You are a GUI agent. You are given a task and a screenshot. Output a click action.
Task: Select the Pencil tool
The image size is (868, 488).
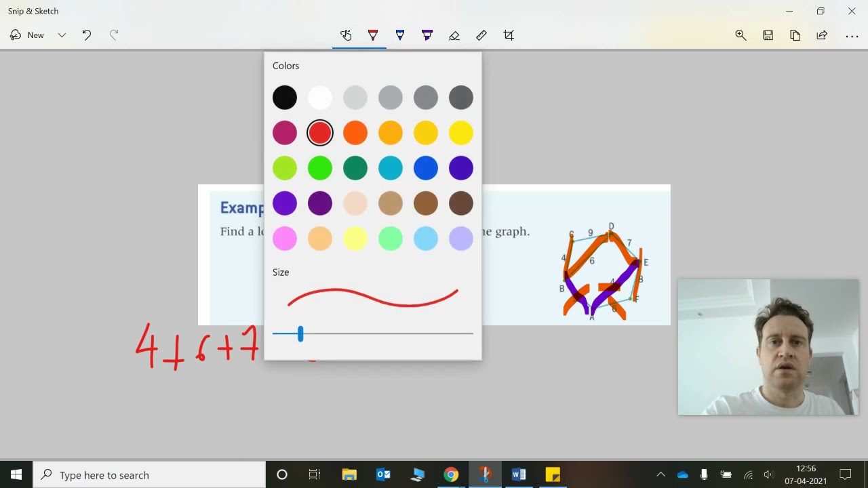400,35
